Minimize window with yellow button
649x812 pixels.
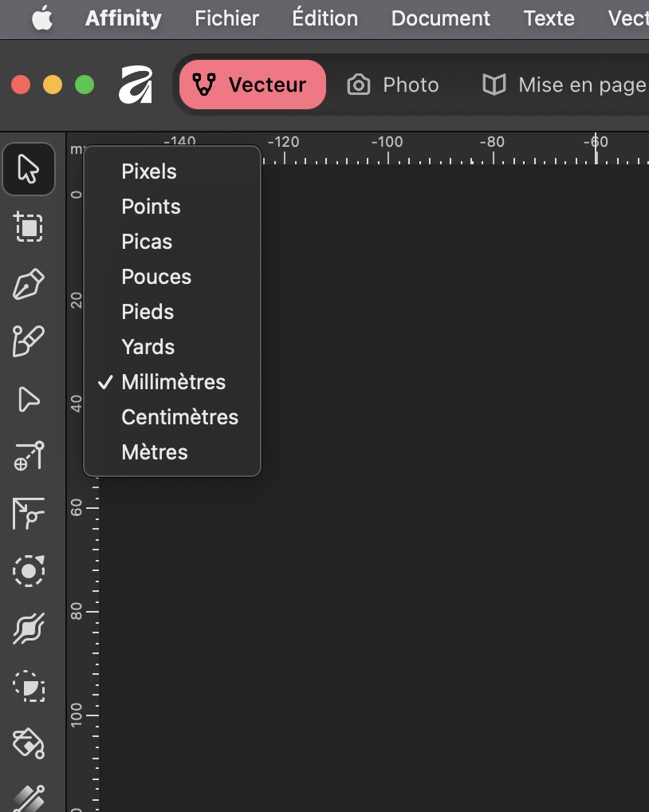(53, 85)
